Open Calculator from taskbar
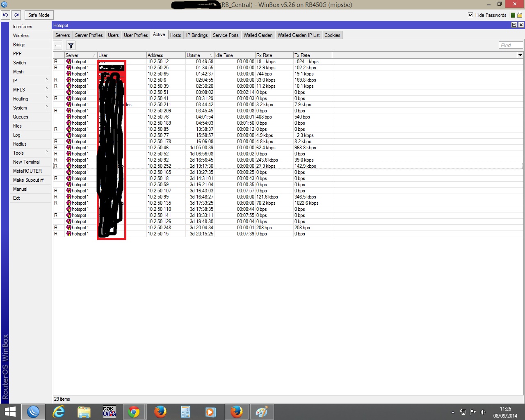The width and height of the screenshot is (525, 420). pos(185,412)
